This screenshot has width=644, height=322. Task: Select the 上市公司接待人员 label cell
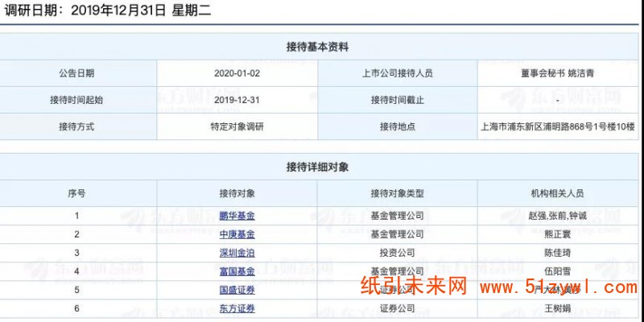(398, 73)
